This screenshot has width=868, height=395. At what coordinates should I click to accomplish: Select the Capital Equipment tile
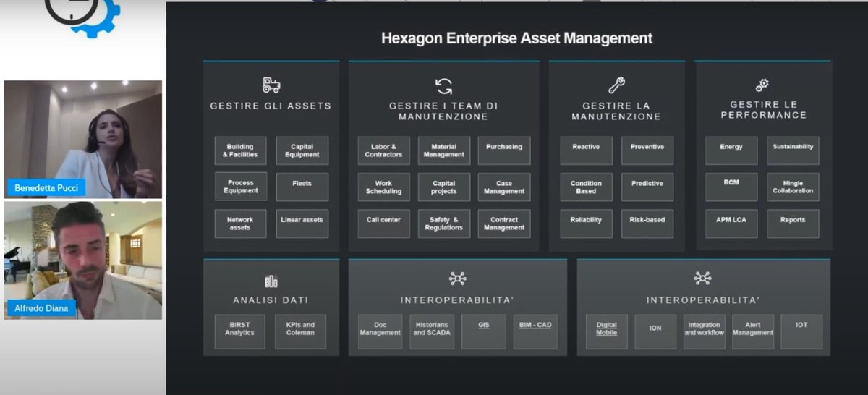tap(302, 150)
